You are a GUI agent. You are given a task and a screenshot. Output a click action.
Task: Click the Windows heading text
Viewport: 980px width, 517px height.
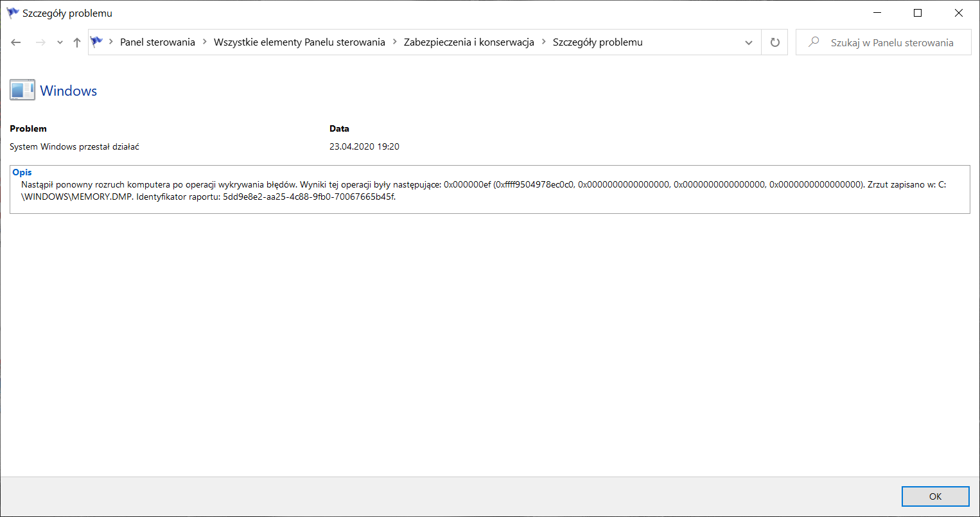(x=69, y=91)
